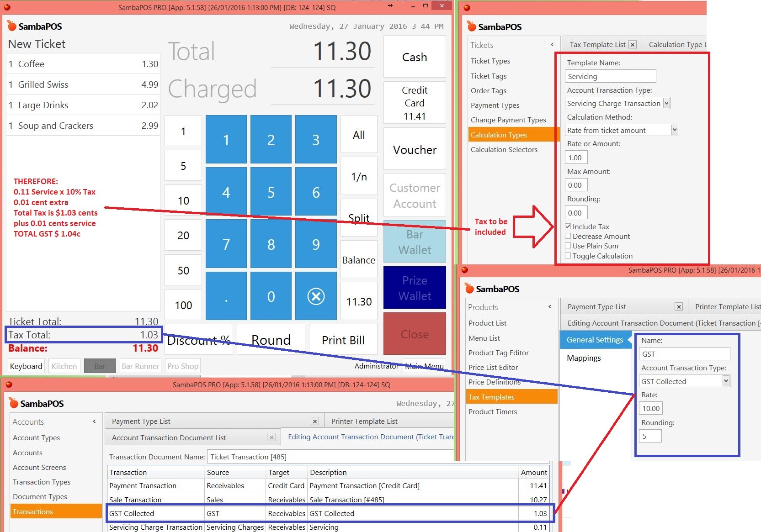The height and width of the screenshot is (532, 761).
Task: Close the Tax Template List tab
Action: [633, 45]
